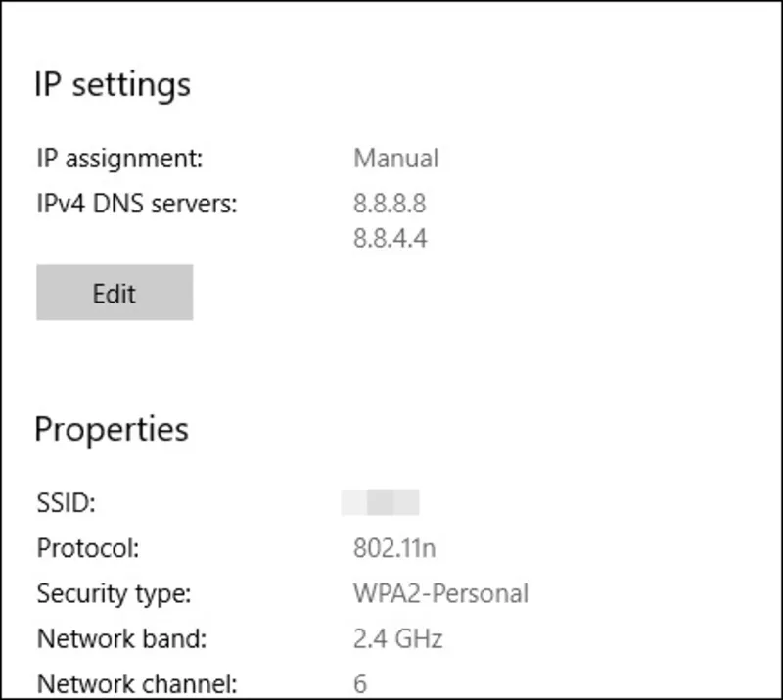783x700 pixels.
Task: Select the Protocol label
Action: click(x=88, y=548)
